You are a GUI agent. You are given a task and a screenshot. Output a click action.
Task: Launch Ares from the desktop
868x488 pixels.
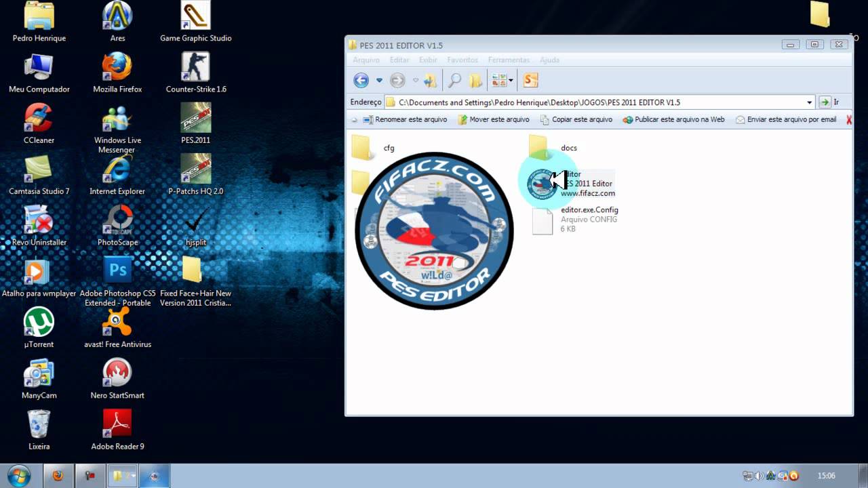click(117, 16)
